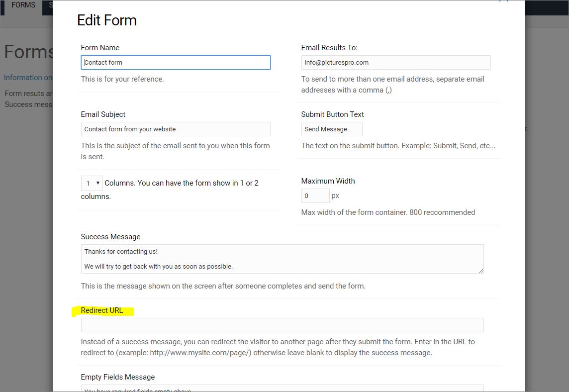Open the columns count dropdown
569x392 pixels.
(x=92, y=183)
